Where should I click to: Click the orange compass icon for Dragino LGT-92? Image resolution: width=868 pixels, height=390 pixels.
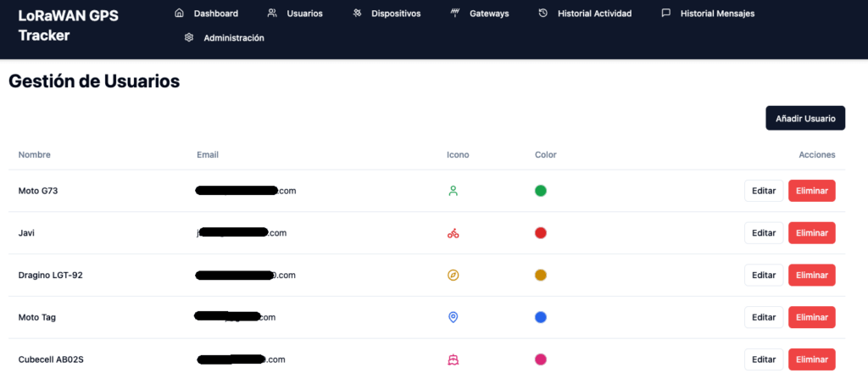click(453, 276)
